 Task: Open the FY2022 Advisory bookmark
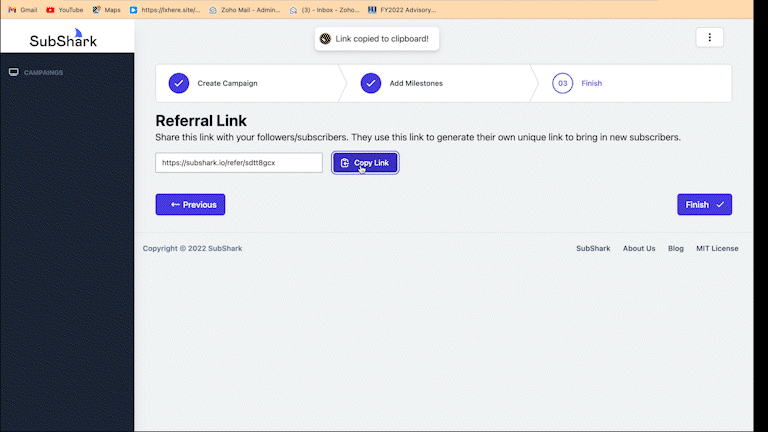click(402, 10)
